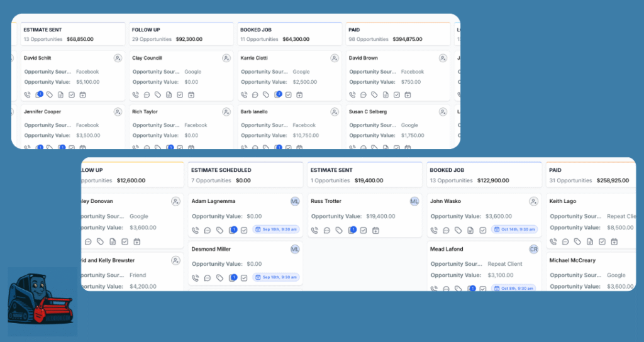This screenshot has height=342, width=644.
Task: Toggle the task checkbox icon on Desmond Miller's card
Action: [244, 277]
